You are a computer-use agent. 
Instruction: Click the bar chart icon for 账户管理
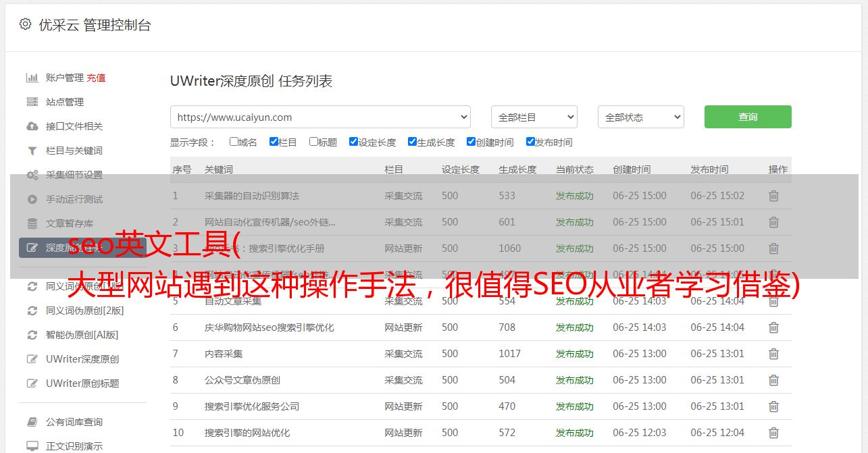pos(32,78)
